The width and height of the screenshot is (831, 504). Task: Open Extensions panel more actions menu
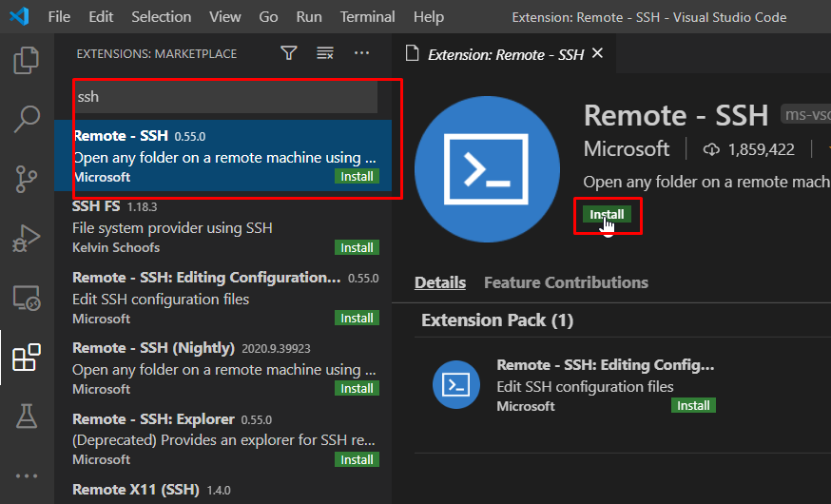(361, 53)
